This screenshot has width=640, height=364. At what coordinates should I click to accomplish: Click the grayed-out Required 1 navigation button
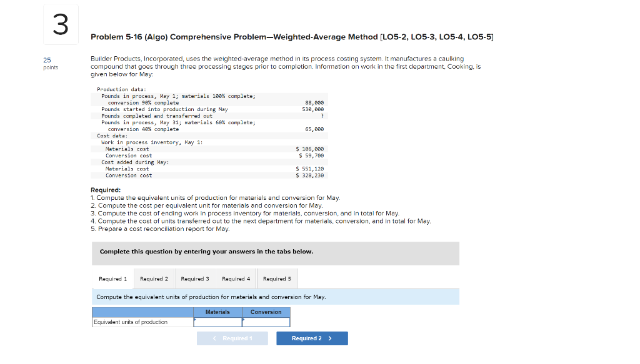point(232,338)
